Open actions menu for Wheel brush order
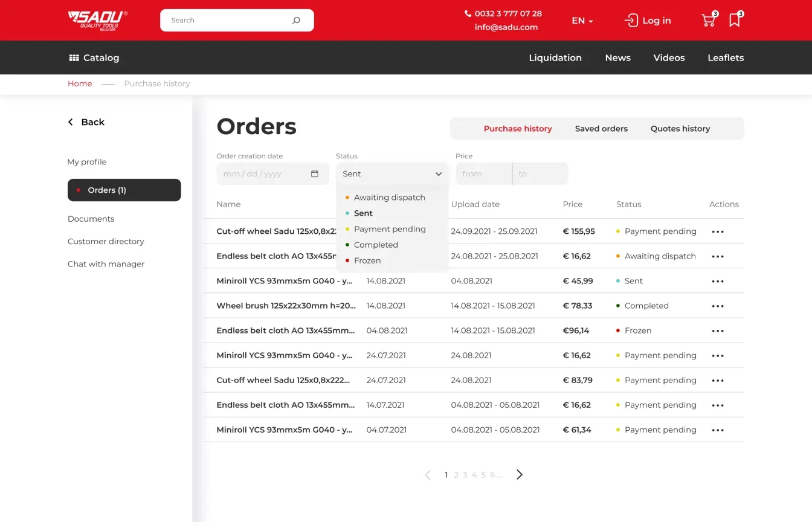Image resolution: width=812 pixels, height=522 pixels. tap(718, 306)
